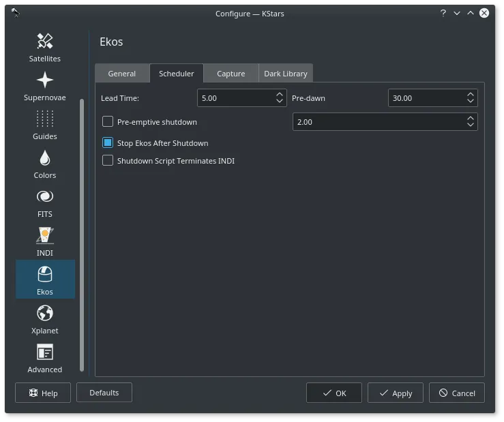The image size is (504, 422).
Task: Increase the pre-emptive shutdown hours value
Action: coord(471,118)
